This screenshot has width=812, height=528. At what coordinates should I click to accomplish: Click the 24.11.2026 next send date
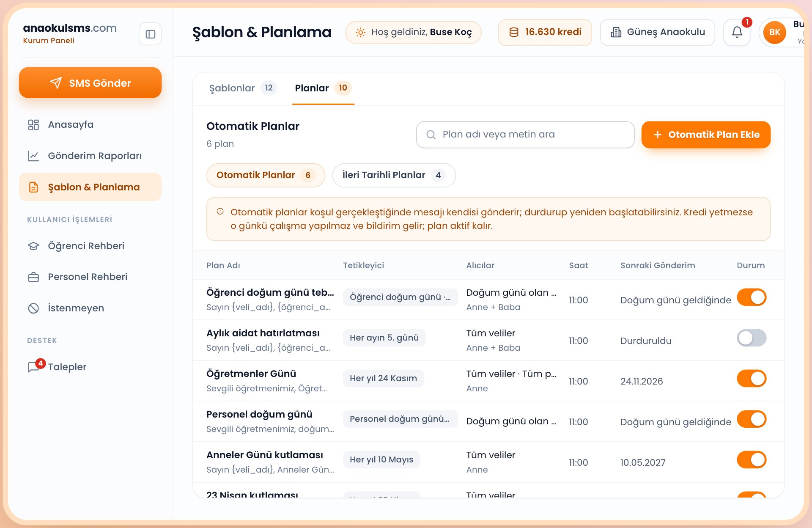(642, 381)
